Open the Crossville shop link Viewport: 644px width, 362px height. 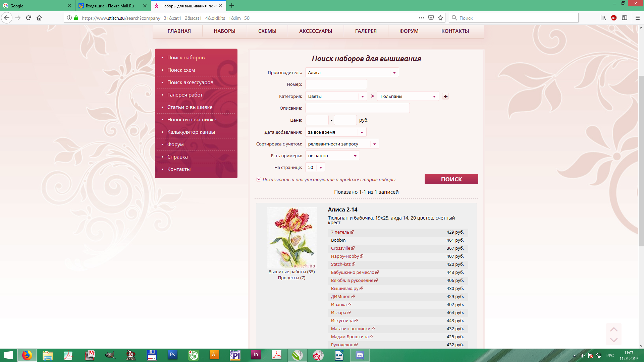340,248
